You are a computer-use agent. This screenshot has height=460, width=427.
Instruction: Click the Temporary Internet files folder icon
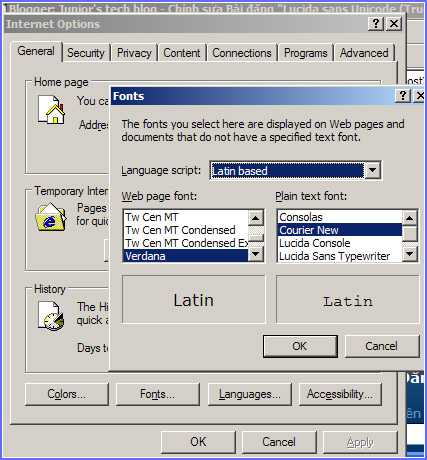point(51,217)
